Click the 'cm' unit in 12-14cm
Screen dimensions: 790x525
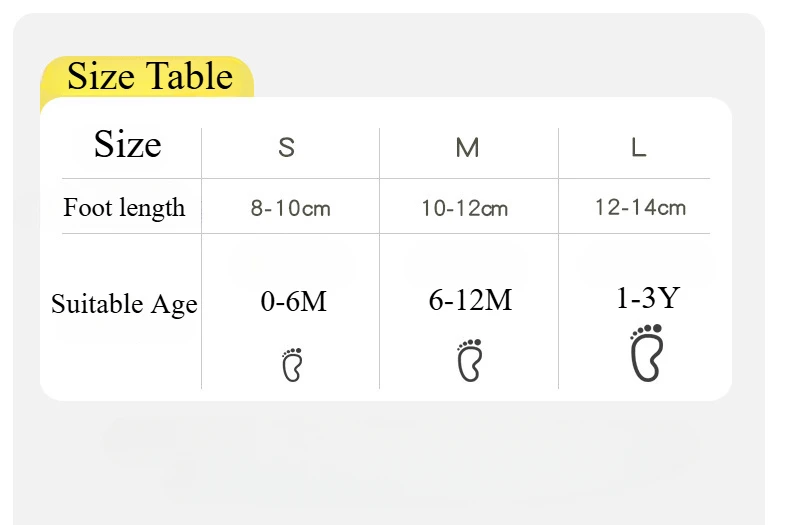671,207
